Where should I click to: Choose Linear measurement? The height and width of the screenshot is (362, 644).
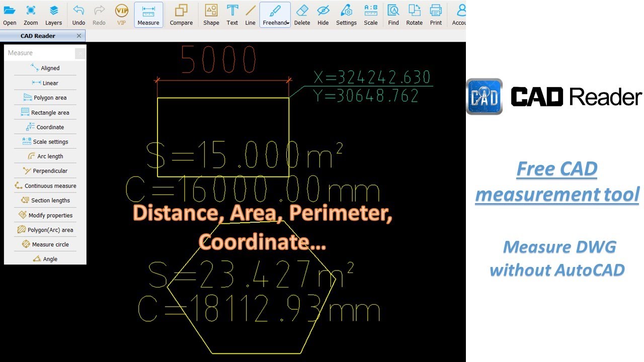[45, 83]
